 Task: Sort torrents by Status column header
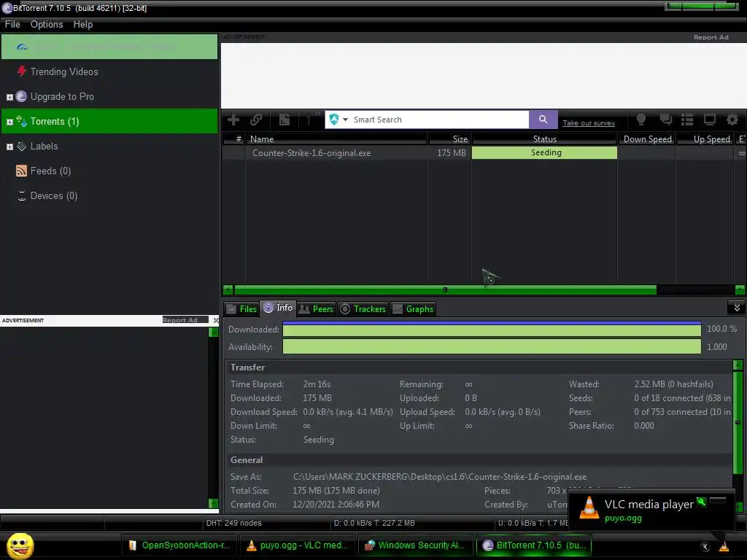[x=544, y=139]
